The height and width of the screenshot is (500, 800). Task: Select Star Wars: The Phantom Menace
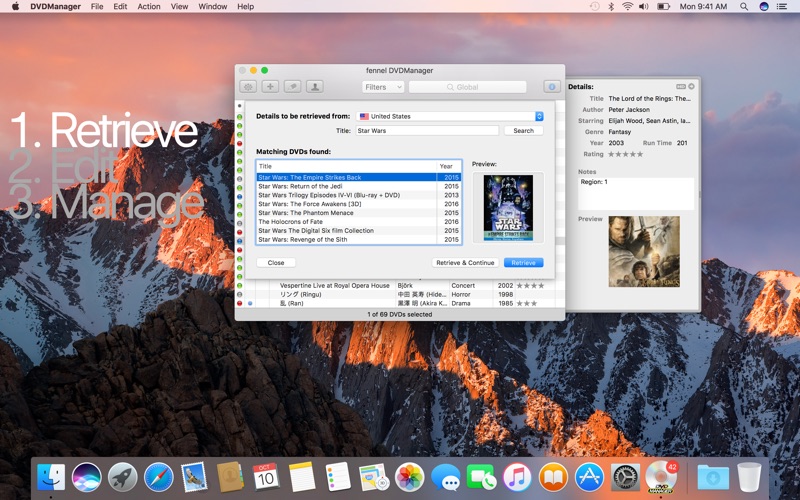(359, 213)
